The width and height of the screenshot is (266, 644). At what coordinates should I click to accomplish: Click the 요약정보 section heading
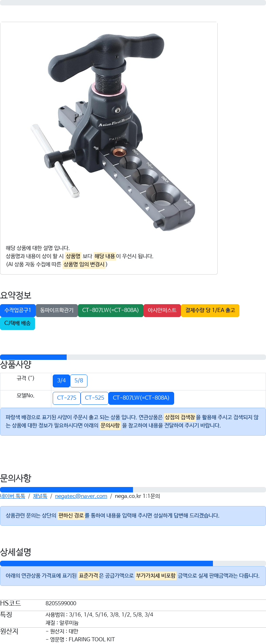pyautogui.click(x=16, y=295)
